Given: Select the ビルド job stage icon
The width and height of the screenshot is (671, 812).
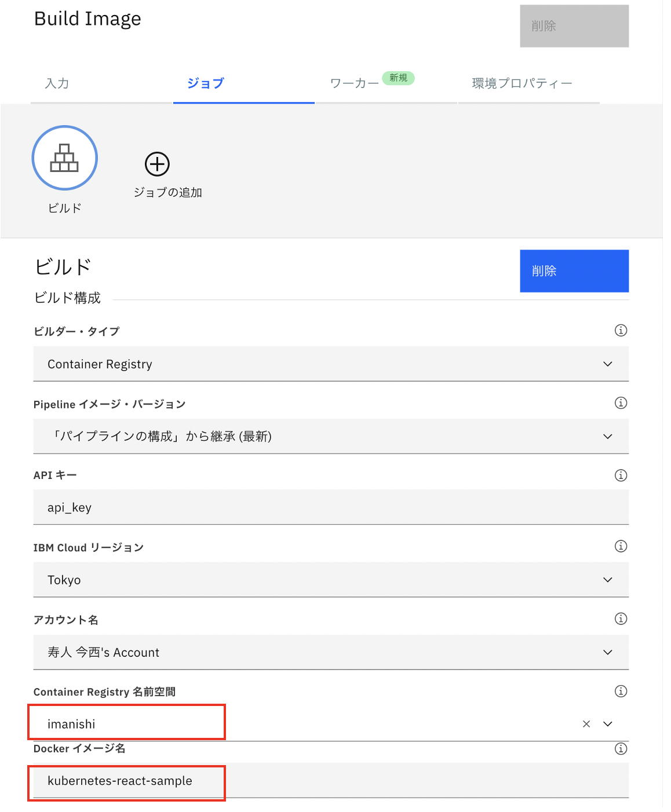Looking at the screenshot, I should [x=64, y=158].
